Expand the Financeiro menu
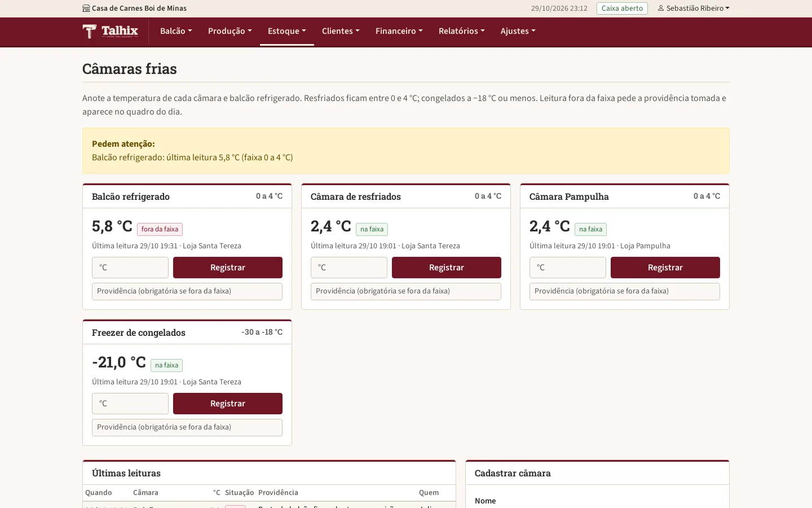The height and width of the screenshot is (508, 812). click(399, 31)
